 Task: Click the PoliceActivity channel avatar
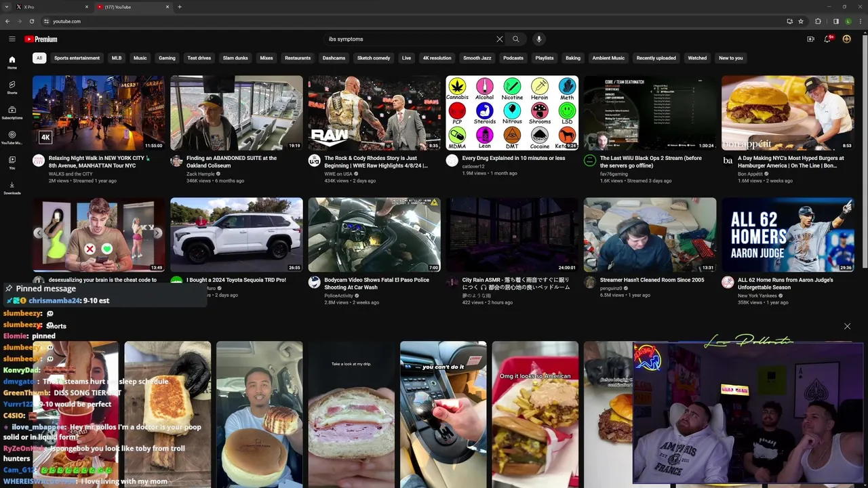coord(314,282)
